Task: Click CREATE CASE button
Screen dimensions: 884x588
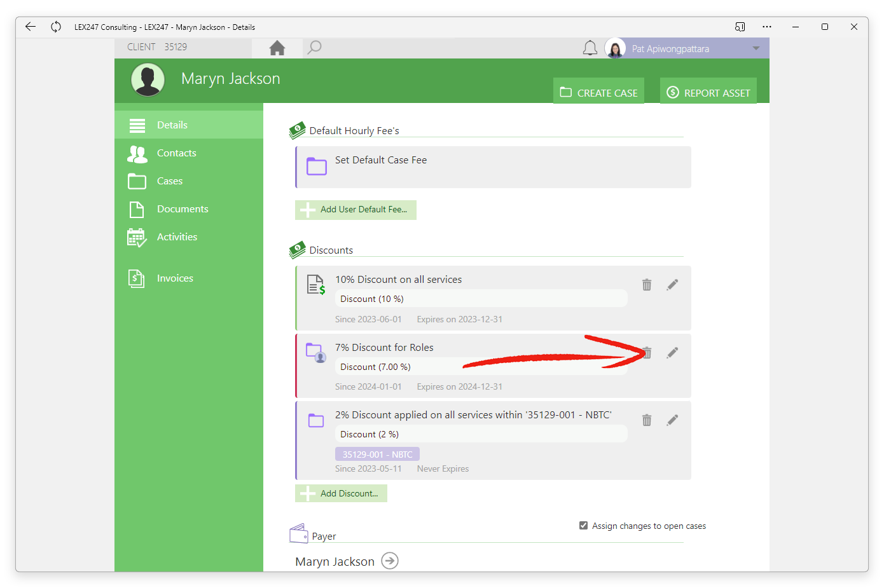Action: click(x=598, y=91)
